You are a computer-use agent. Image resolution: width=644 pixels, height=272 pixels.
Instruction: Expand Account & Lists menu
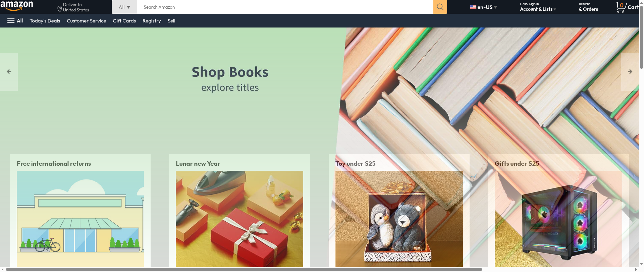pos(538,7)
